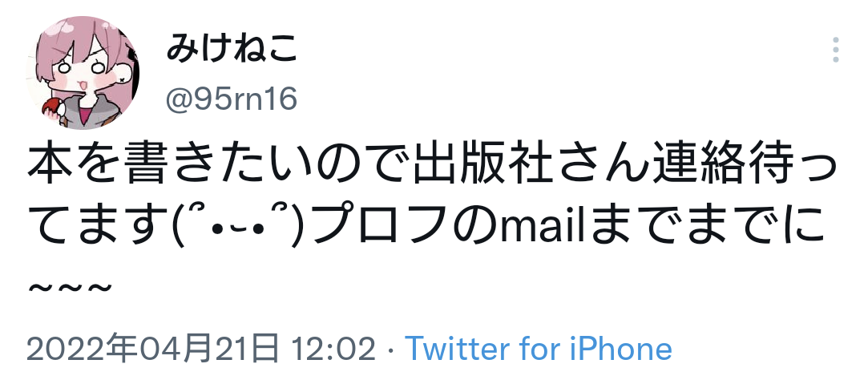Screen dimensions: 868x384
Task: Click the @95rn16 username handle
Action: (232, 99)
